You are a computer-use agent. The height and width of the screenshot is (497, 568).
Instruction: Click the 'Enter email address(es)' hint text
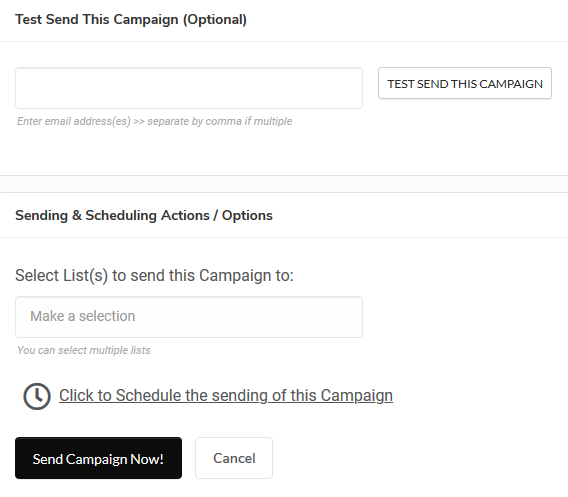(x=154, y=121)
